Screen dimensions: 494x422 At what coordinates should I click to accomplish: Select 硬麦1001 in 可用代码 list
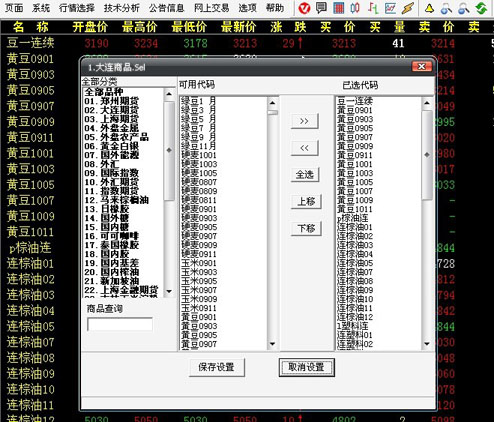pos(199,155)
